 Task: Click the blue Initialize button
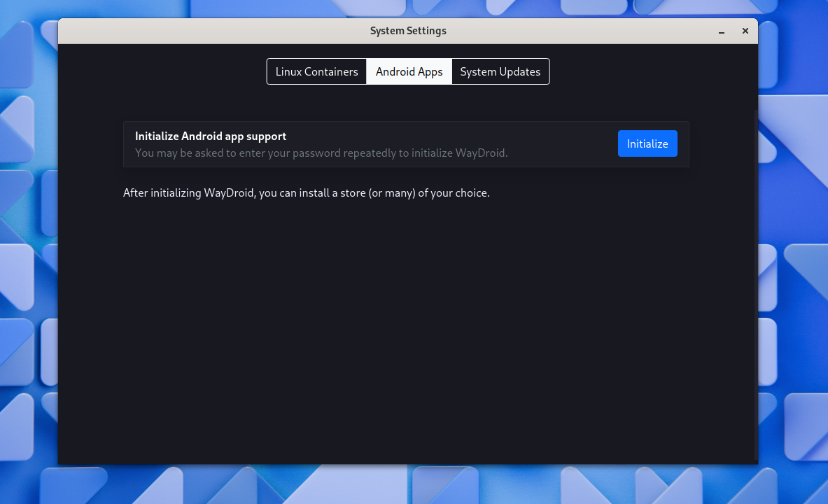(x=647, y=143)
